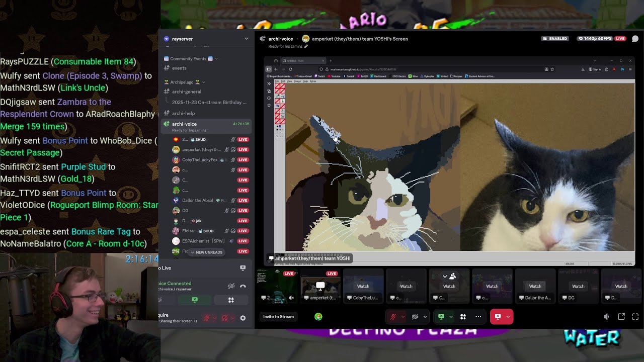644x362 pixels.
Task: Jump to NEW UNREADS in channel list
Action: pyautogui.click(x=206, y=252)
